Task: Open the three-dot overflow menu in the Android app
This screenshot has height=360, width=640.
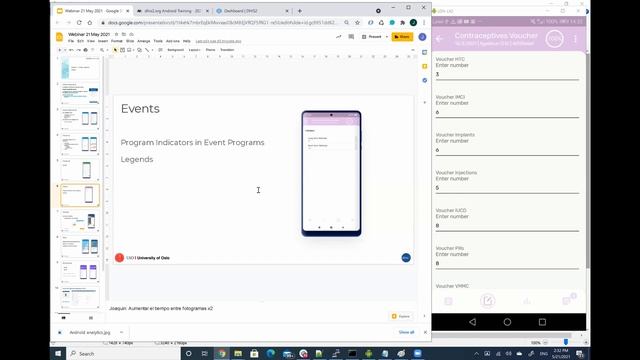Action: click(x=575, y=39)
